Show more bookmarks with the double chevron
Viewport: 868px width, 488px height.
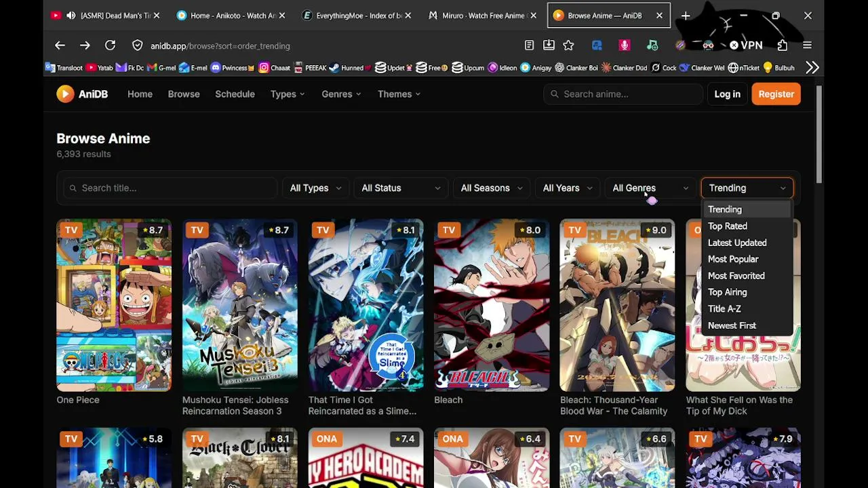[x=812, y=68]
